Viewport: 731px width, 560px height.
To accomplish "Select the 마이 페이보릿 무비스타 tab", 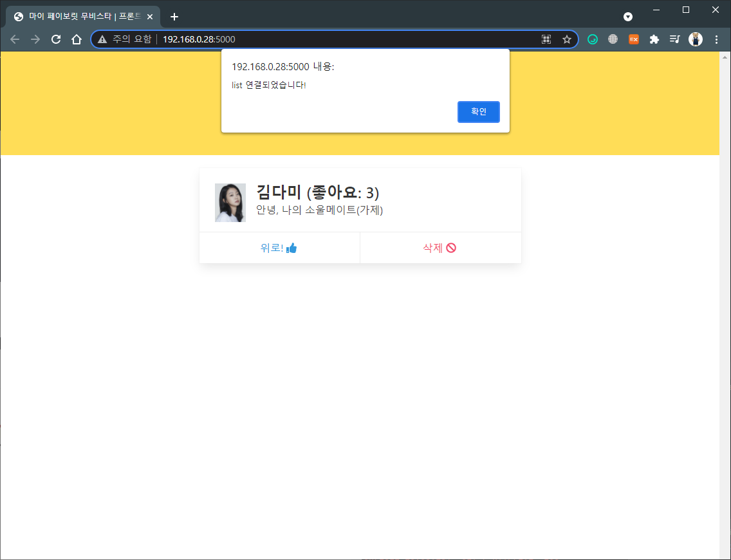I will tap(83, 17).
